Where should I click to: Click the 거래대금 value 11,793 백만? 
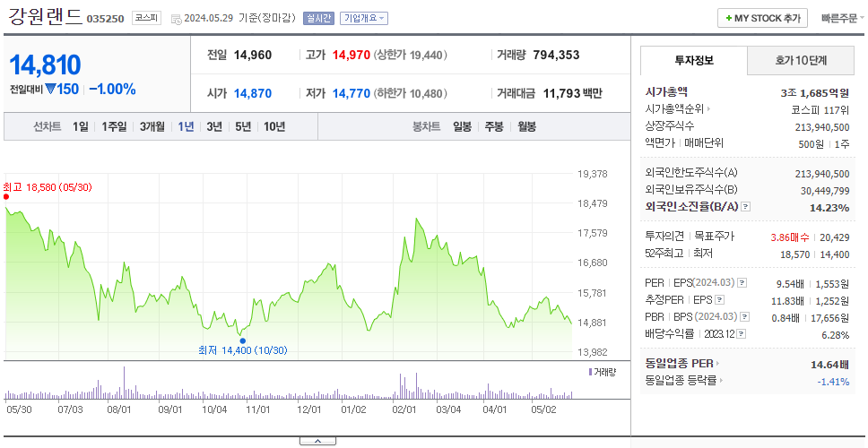click(572, 93)
